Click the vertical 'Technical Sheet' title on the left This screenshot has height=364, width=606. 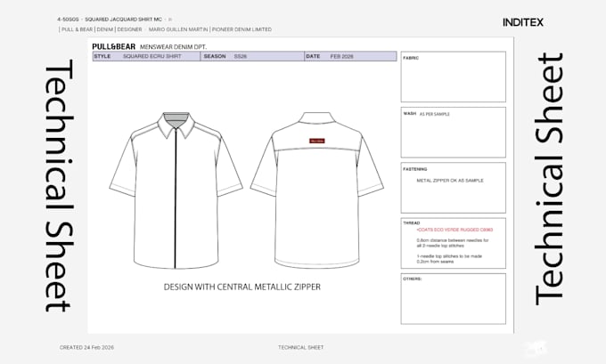coord(58,185)
